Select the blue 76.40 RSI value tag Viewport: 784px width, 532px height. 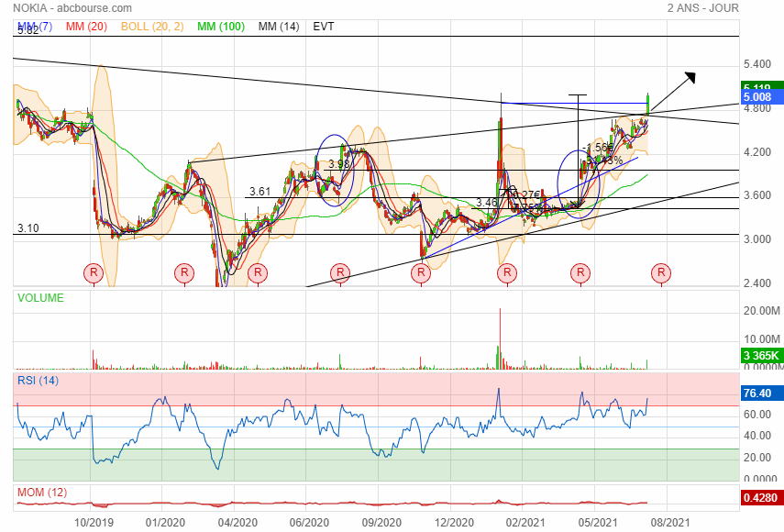click(761, 393)
